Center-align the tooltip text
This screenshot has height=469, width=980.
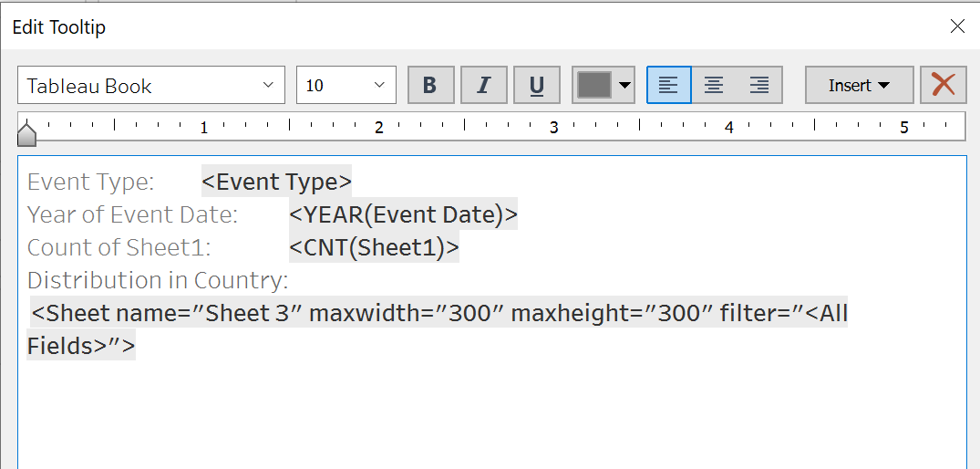714,86
